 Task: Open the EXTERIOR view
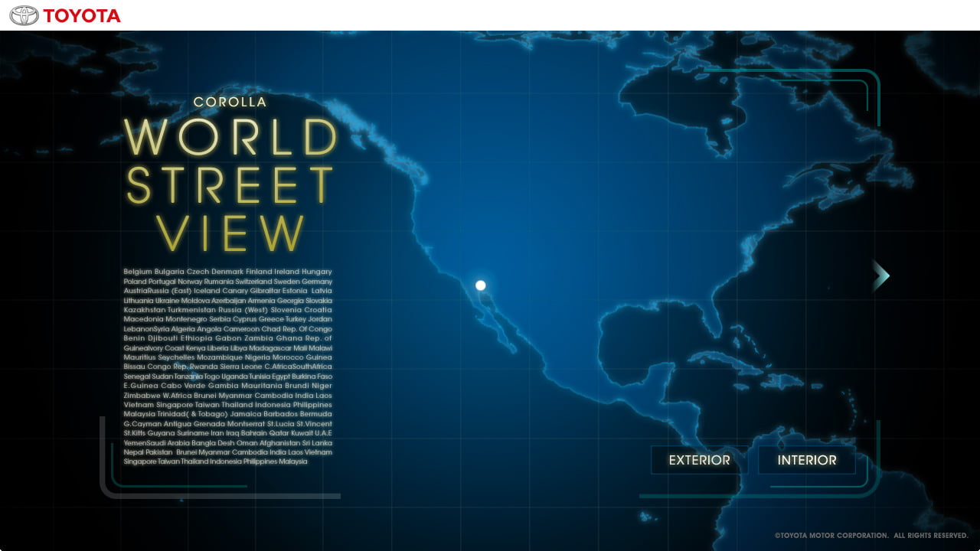pyautogui.click(x=699, y=460)
